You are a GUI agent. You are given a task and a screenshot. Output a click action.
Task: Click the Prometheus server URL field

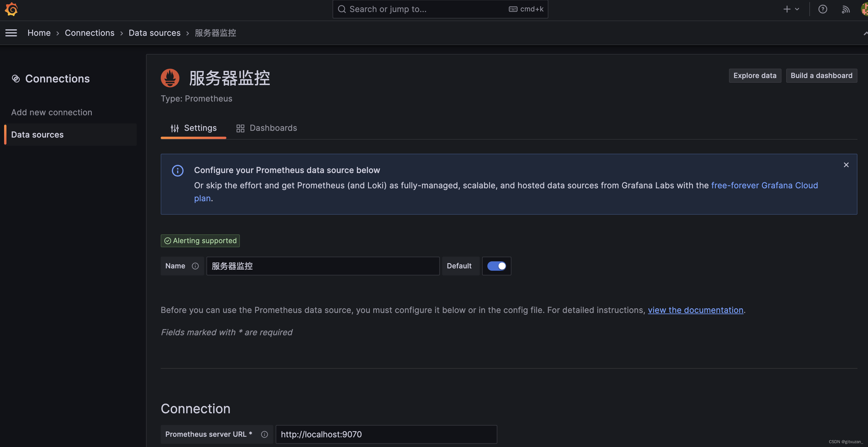(386, 434)
